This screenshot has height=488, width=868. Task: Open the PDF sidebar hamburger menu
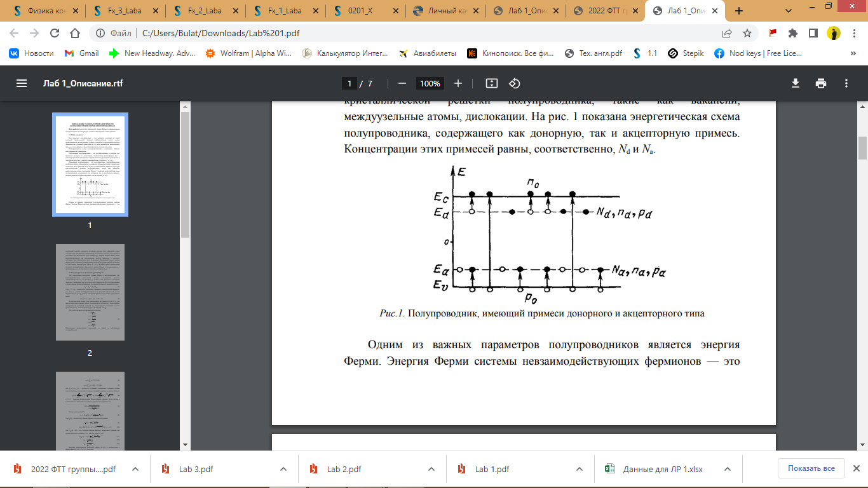pyautogui.click(x=22, y=83)
